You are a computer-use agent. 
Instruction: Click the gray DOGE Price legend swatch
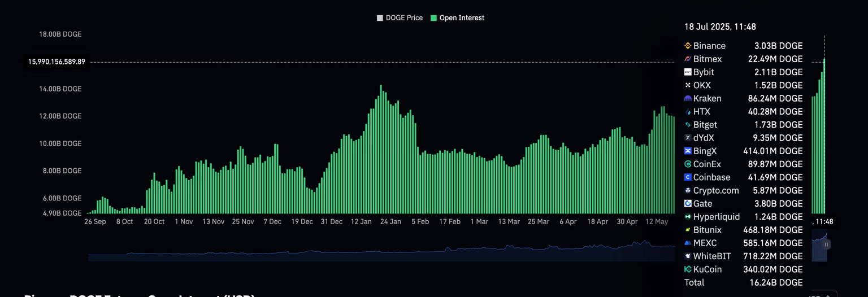pyautogui.click(x=380, y=18)
